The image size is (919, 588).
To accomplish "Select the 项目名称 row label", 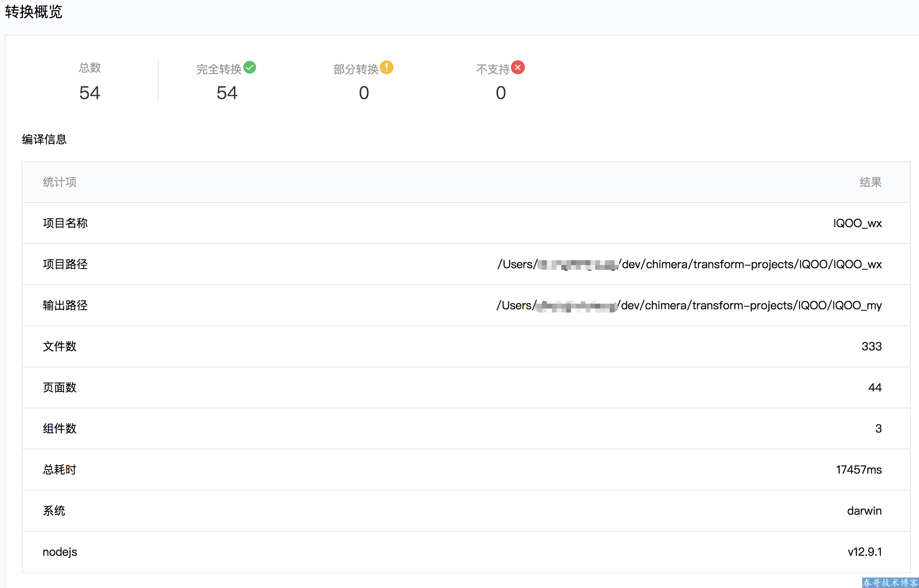I will point(65,223).
